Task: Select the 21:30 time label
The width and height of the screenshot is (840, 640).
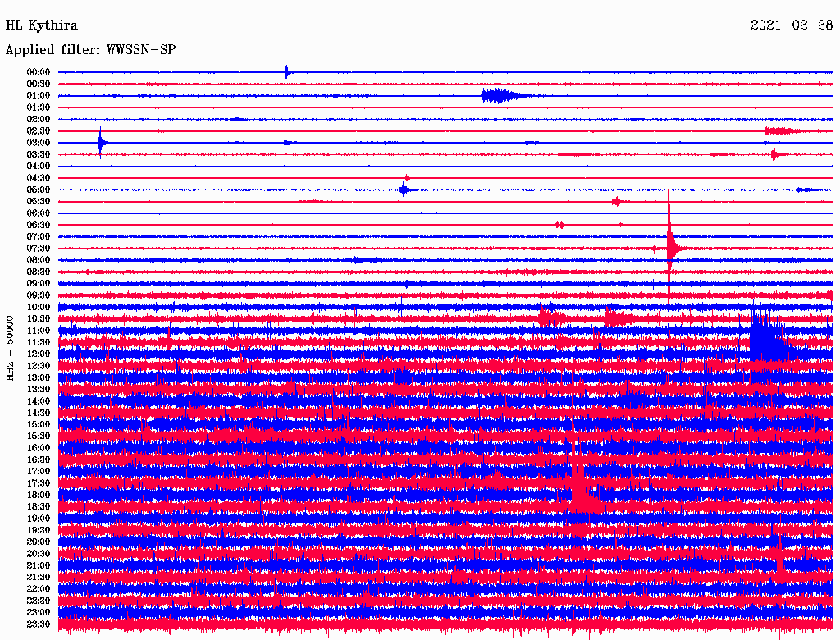Action: click(x=39, y=578)
